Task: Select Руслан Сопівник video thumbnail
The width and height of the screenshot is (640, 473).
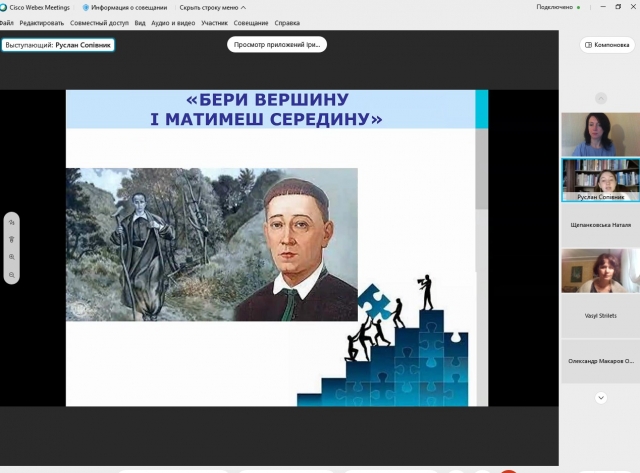Action: [x=600, y=180]
